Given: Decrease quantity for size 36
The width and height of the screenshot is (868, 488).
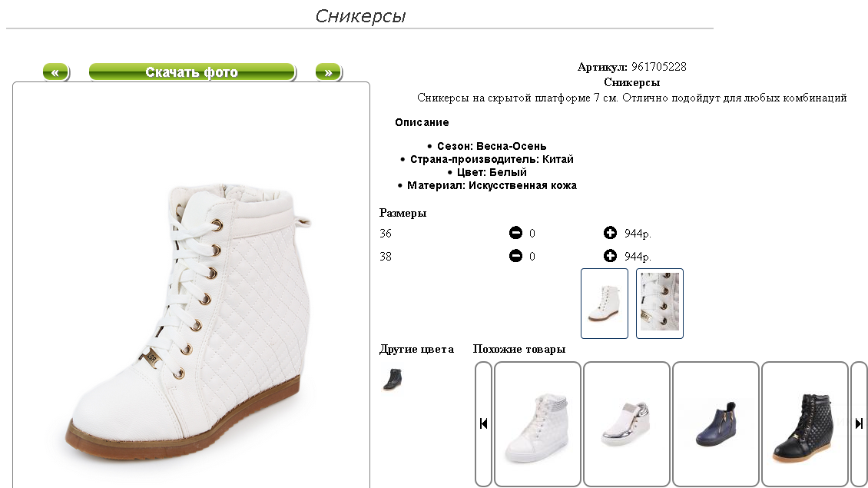Looking at the screenshot, I should coord(515,233).
